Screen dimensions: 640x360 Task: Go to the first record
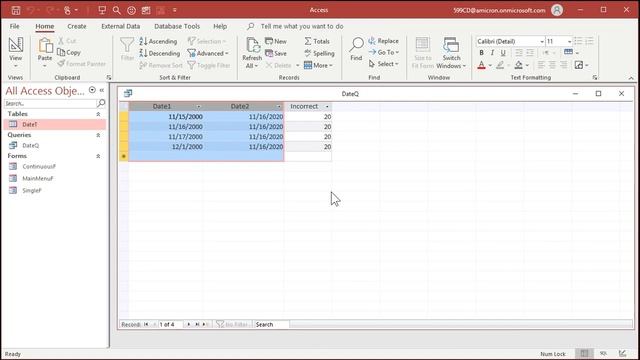click(x=146, y=324)
